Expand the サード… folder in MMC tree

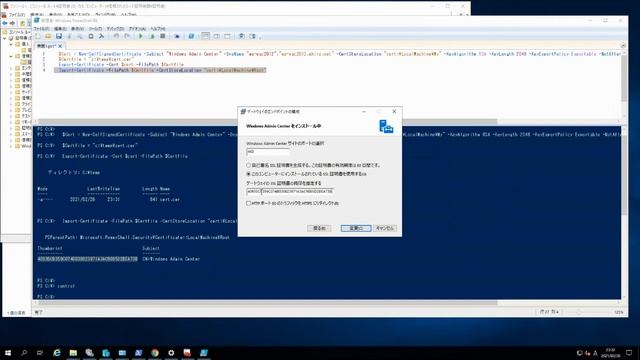click(11, 92)
